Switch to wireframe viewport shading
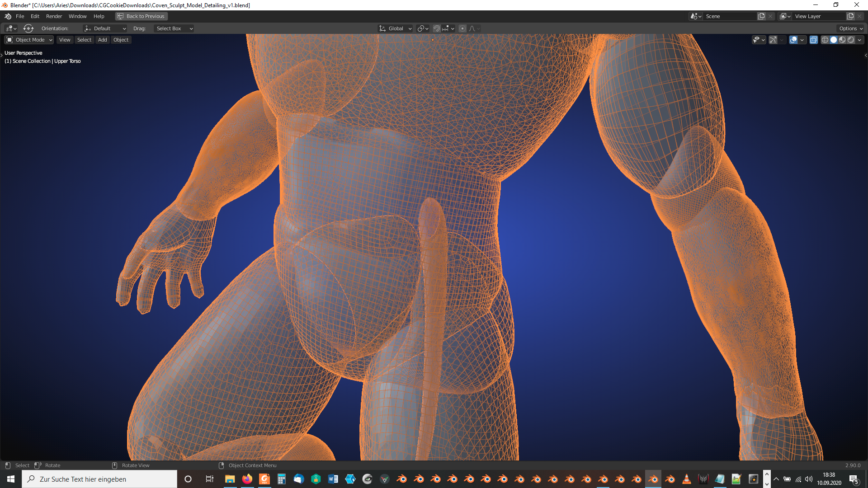868x488 pixels. (x=825, y=40)
